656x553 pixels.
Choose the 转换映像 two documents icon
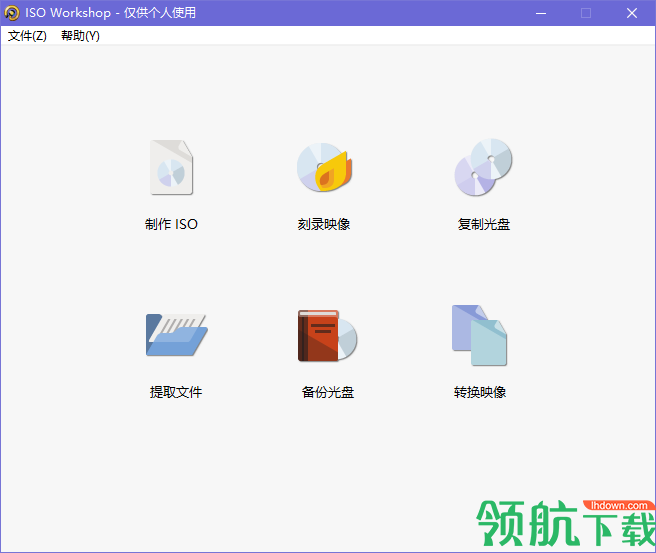pos(479,335)
